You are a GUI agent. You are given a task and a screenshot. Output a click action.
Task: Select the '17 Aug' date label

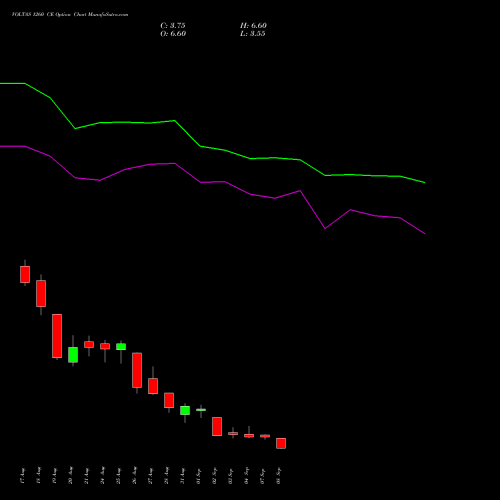[x=23, y=476]
